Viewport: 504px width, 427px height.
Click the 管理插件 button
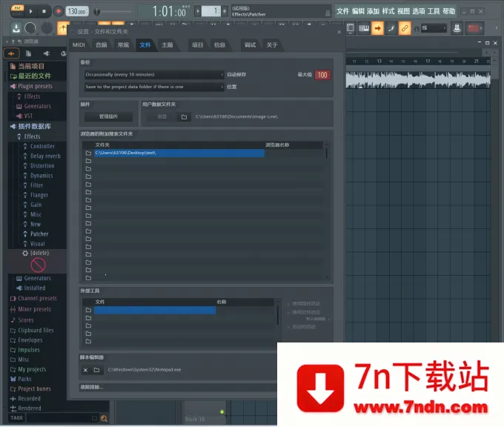(108, 116)
